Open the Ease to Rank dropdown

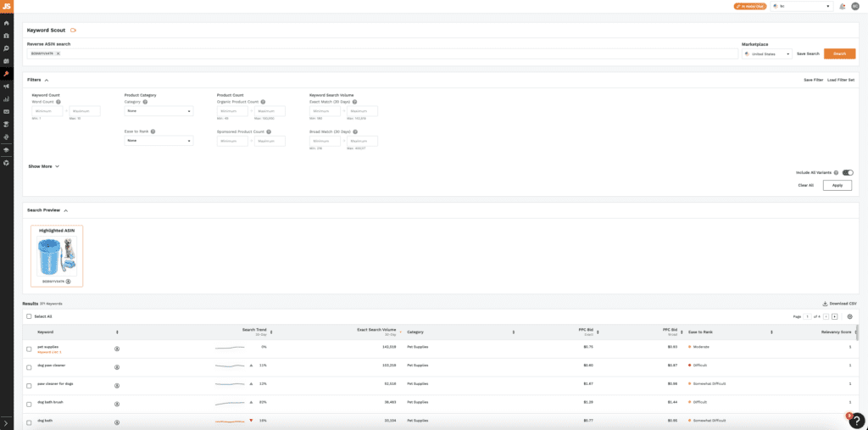(x=159, y=141)
